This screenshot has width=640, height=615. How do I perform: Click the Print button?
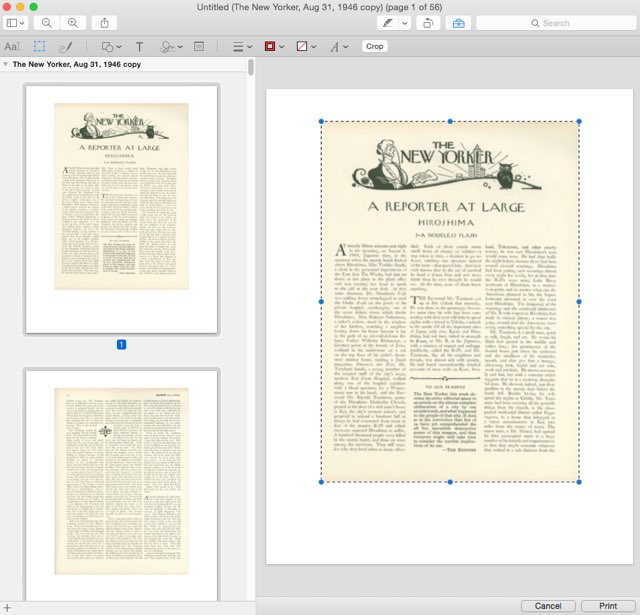pos(608,606)
